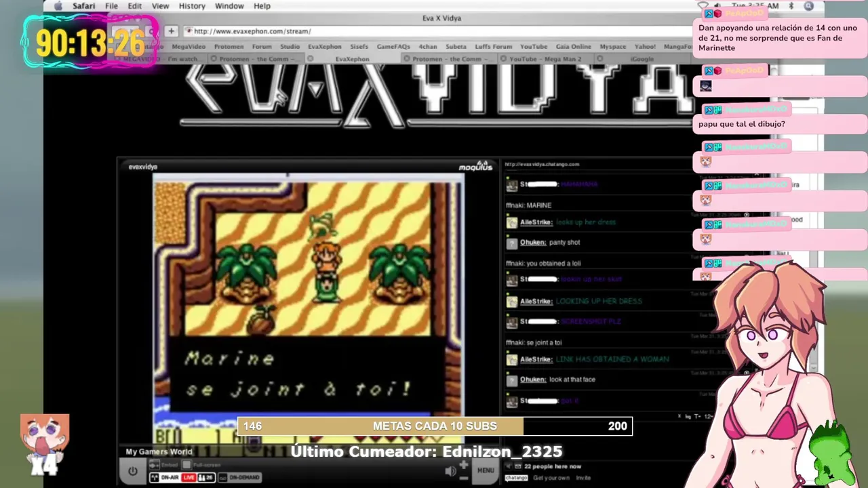Open the Apple menu
The width and height of the screenshot is (868, 488).
coord(58,6)
